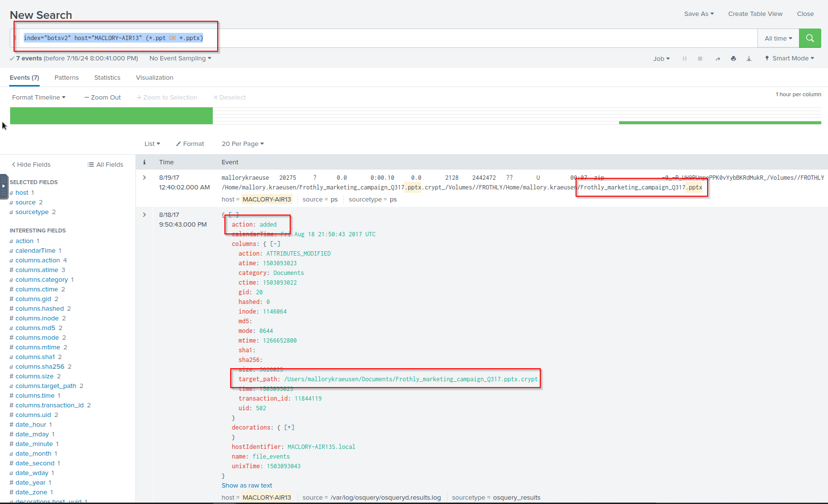
Task: Switch to the Visualization tab
Action: click(x=154, y=77)
